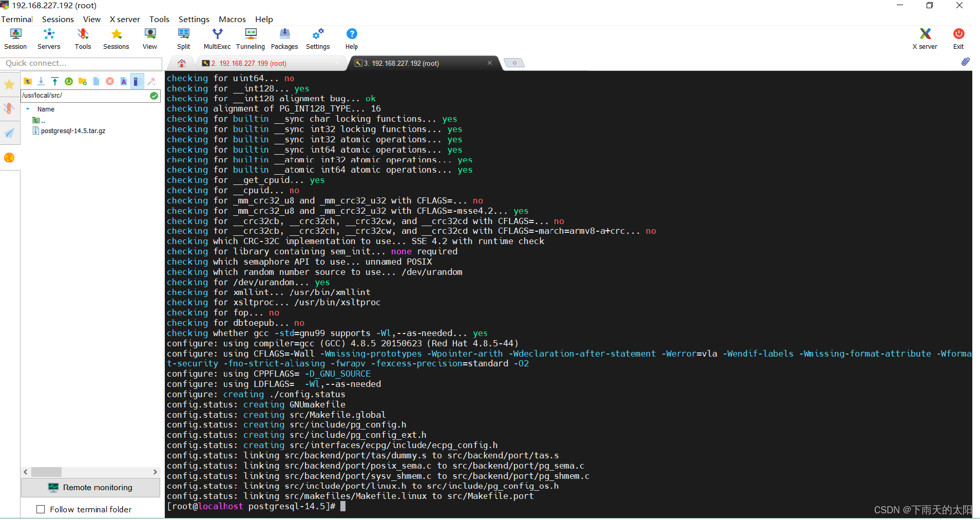Click the Name column sort arrow
The image size is (980, 520).
28,109
